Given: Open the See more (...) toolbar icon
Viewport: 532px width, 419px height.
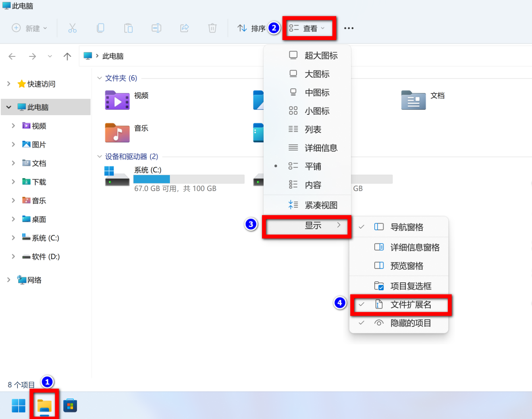Looking at the screenshot, I should click(349, 28).
